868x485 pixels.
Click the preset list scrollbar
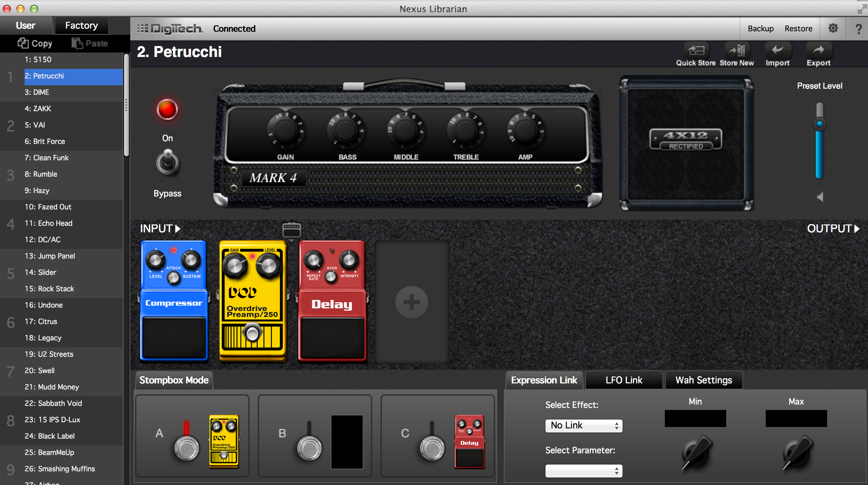point(126,105)
